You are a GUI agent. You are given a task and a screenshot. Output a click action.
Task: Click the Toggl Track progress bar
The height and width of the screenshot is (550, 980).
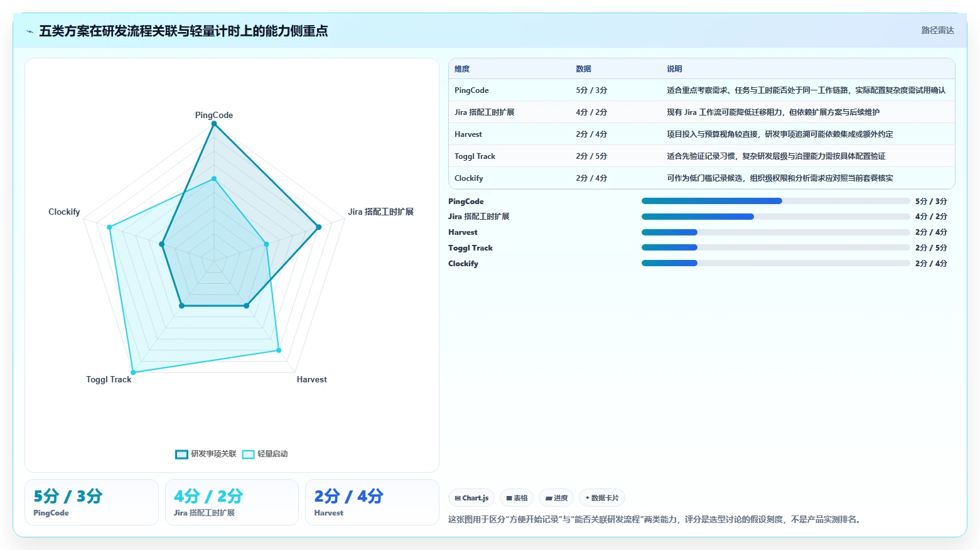pos(775,248)
